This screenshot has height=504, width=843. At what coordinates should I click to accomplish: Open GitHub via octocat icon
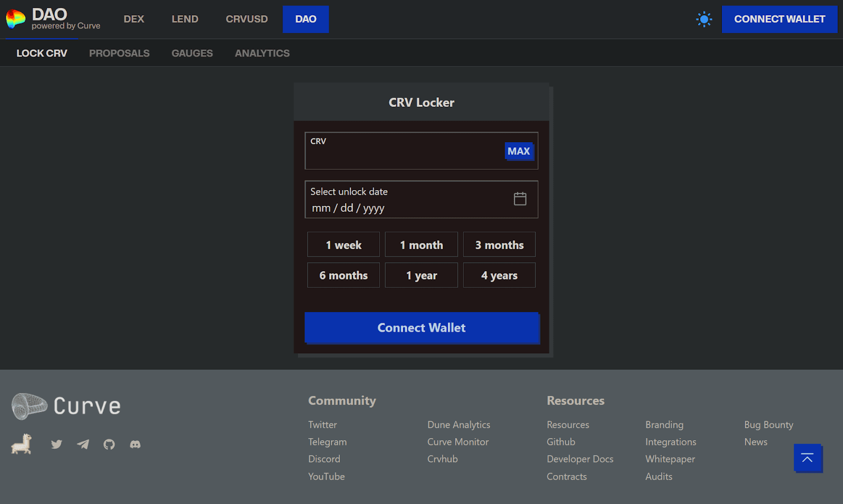pos(109,444)
